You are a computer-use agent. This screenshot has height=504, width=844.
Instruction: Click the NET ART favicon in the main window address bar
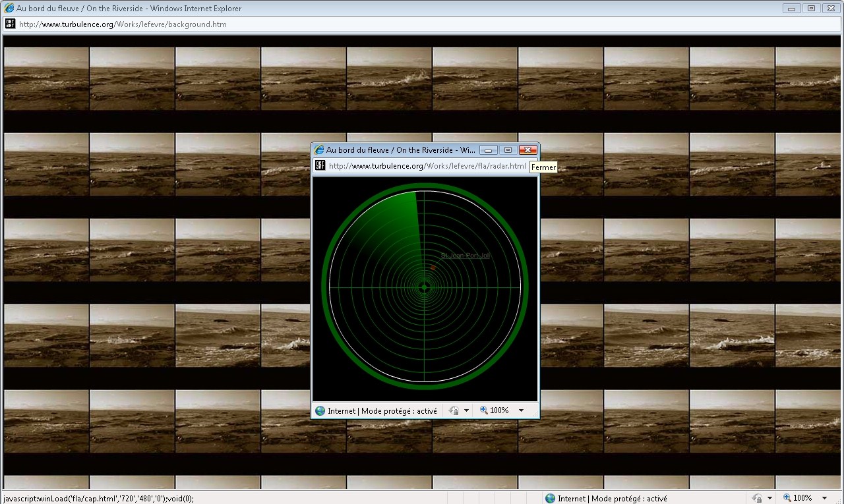click(x=10, y=24)
